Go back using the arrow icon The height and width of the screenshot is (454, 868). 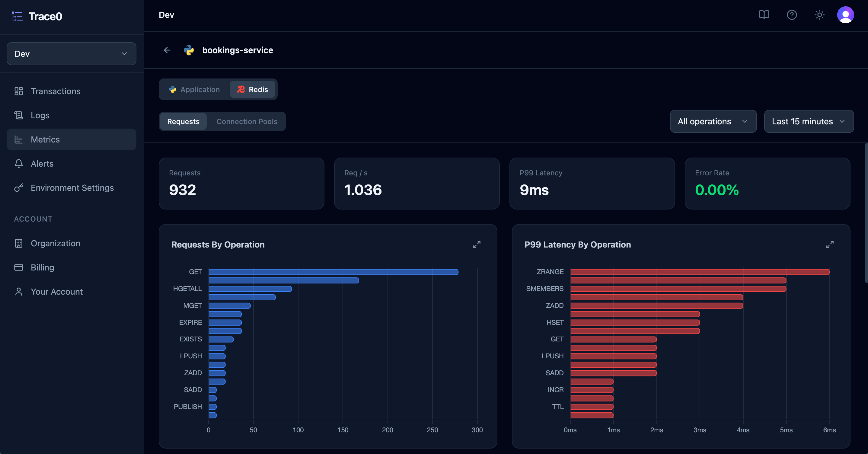point(167,50)
